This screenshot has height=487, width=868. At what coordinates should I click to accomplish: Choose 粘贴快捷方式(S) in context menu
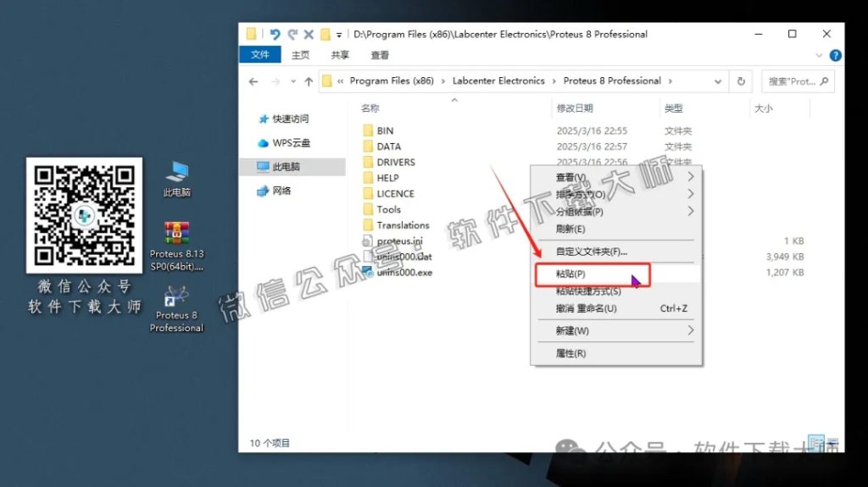tap(616, 291)
